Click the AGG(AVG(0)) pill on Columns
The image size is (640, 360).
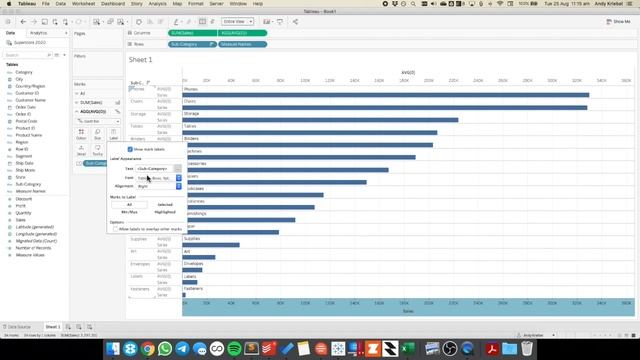(242, 33)
